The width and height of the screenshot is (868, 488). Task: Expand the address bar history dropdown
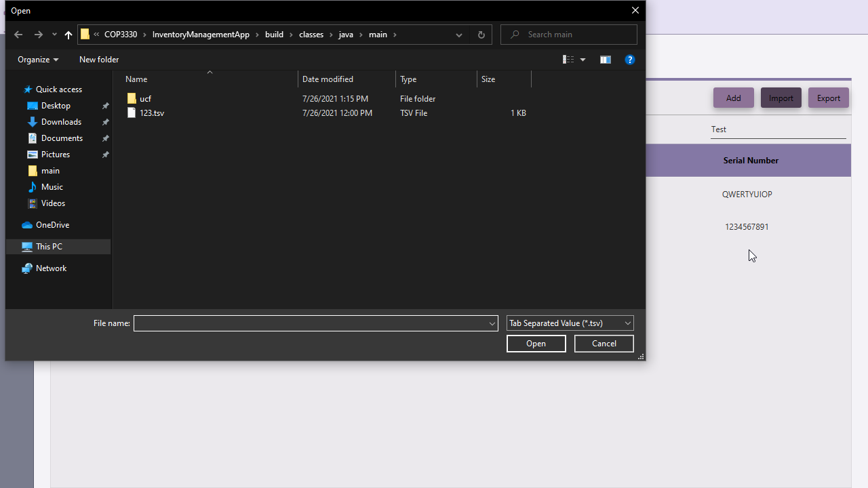pyautogui.click(x=459, y=35)
